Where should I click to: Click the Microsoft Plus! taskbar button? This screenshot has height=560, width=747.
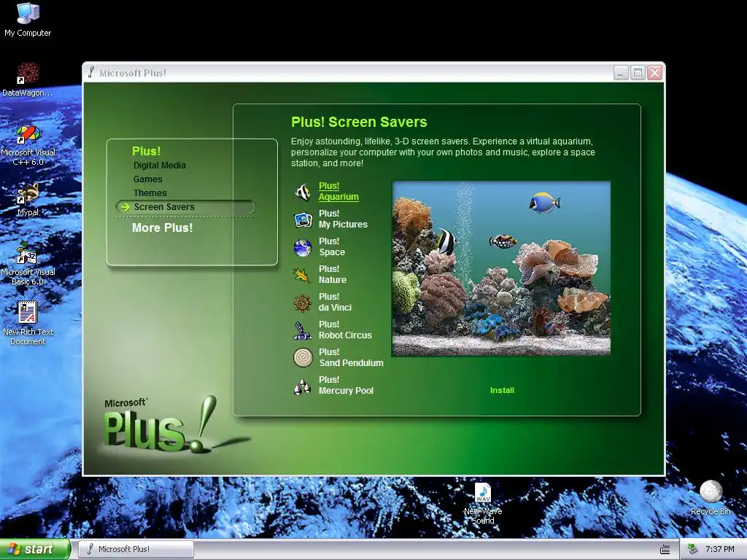pyautogui.click(x=136, y=549)
